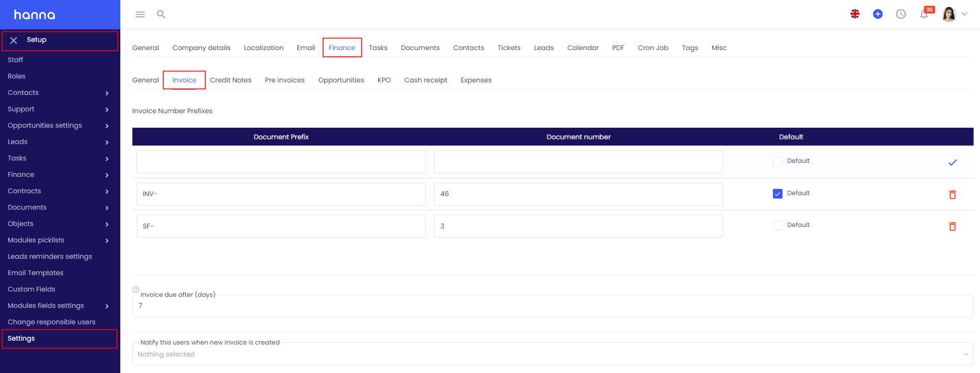
Task: Delete the SF- prefix row
Action: click(953, 226)
